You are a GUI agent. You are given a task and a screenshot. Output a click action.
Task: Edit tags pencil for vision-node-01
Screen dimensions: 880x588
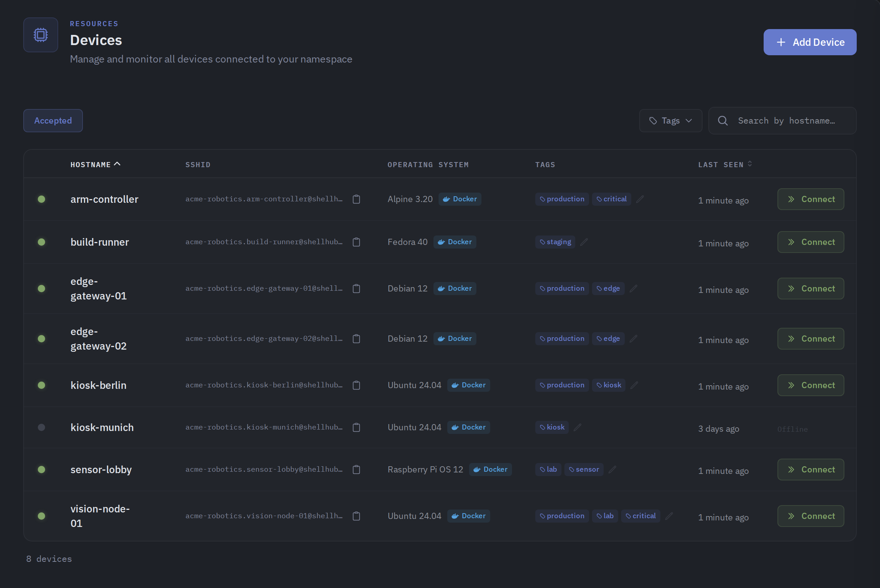tap(669, 516)
